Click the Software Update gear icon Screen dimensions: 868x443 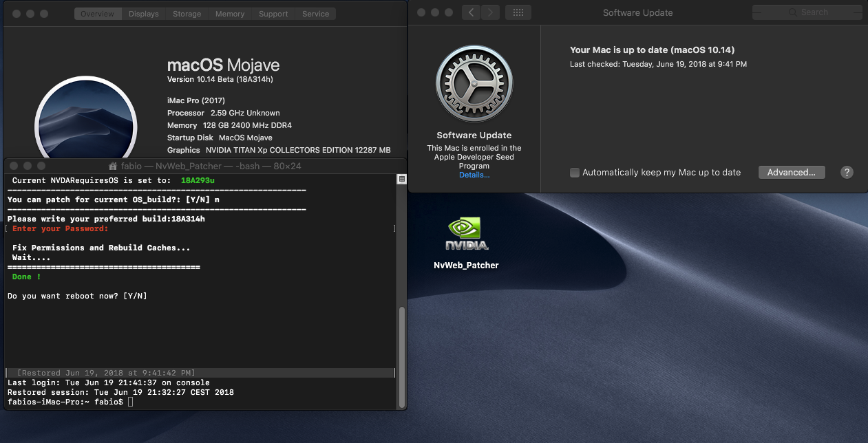pos(474,84)
